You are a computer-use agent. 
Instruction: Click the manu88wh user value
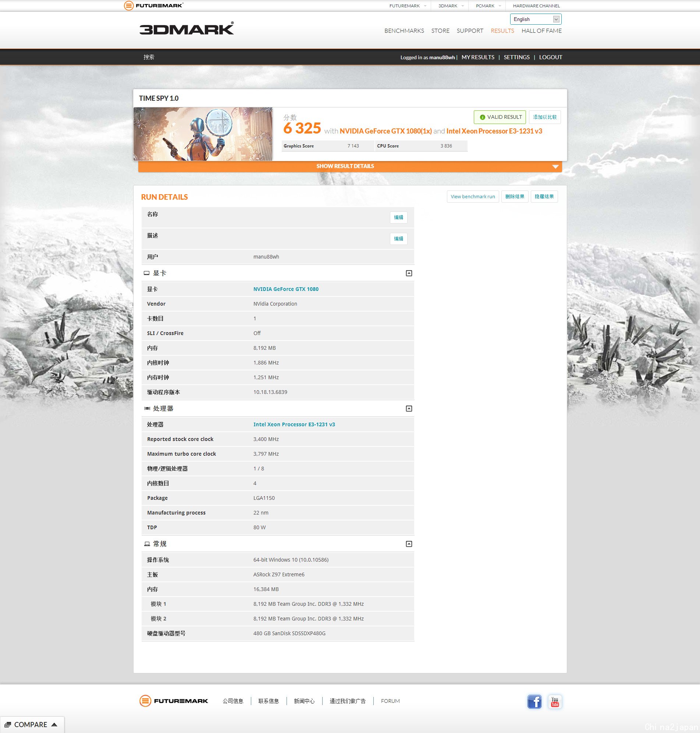click(x=266, y=257)
